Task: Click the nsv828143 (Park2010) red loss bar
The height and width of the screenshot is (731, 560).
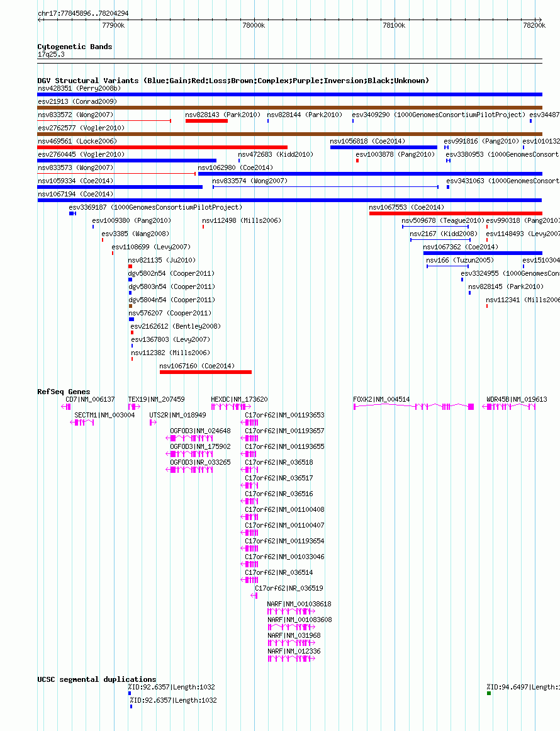Action: tap(206, 121)
